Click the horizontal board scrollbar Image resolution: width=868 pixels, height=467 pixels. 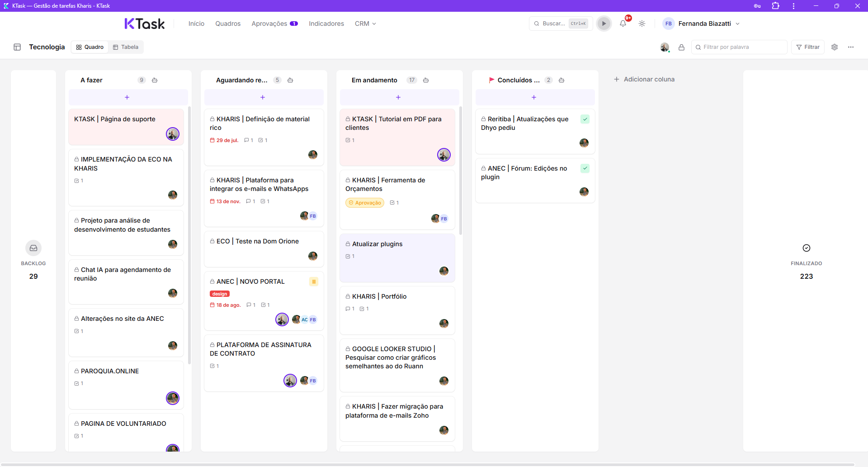point(427,464)
